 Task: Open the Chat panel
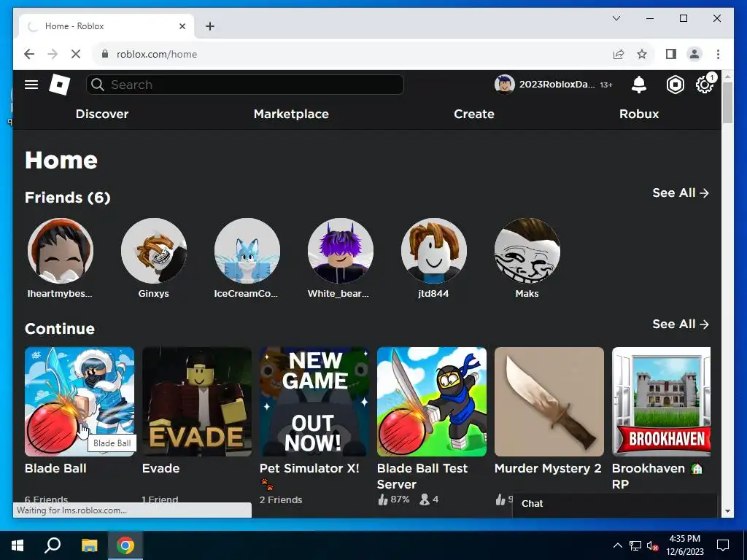[614, 504]
